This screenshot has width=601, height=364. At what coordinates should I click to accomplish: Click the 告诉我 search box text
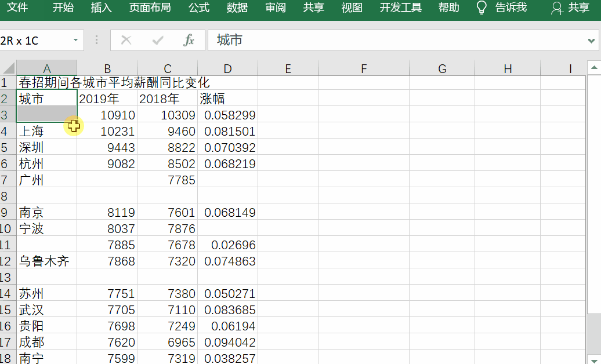click(511, 8)
